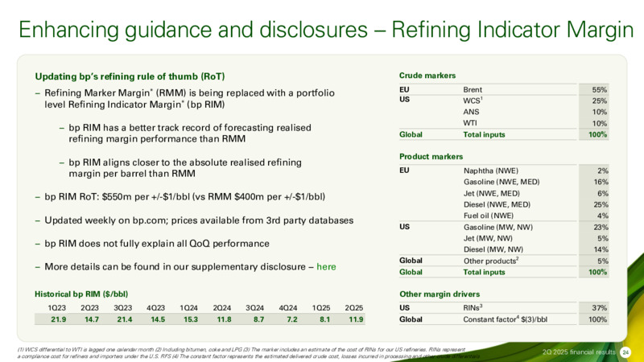Image resolution: width=644 pixels, height=362 pixels.
Task: Click the 2Q23 value 14.7
Action: (92, 319)
